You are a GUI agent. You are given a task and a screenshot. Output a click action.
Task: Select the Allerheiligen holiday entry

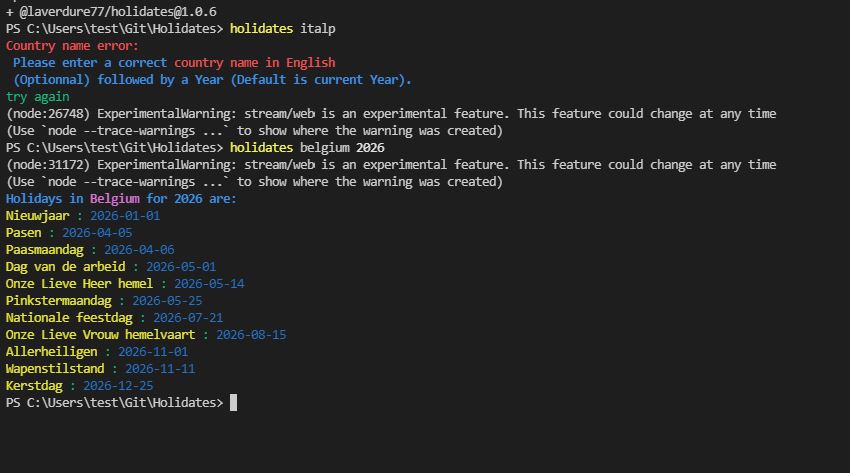point(52,352)
